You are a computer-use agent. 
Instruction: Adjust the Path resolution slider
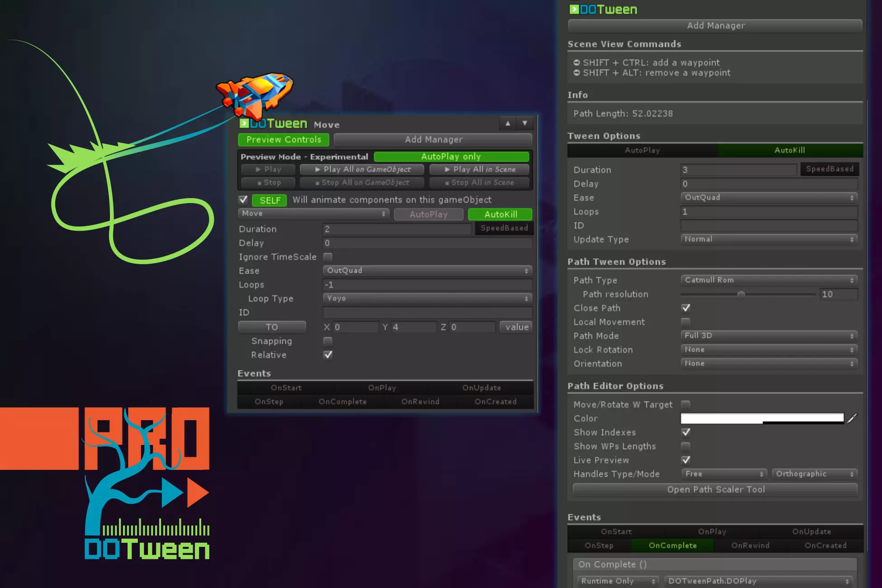click(741, 294)
